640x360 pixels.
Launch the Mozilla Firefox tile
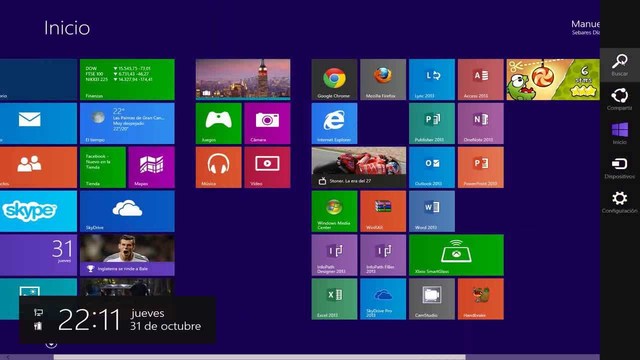pos(383,80)
